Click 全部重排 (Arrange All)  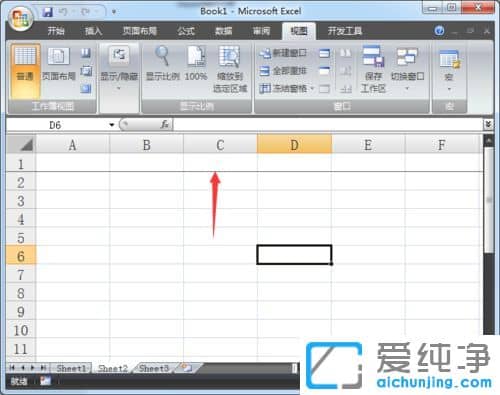(x=283, y=71)
